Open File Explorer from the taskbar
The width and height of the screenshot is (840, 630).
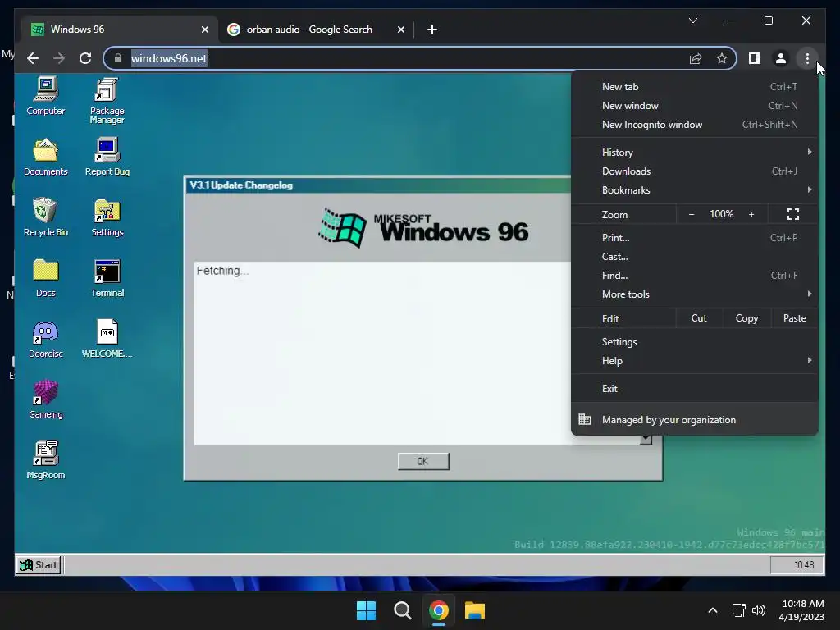(x=475, y=610)
